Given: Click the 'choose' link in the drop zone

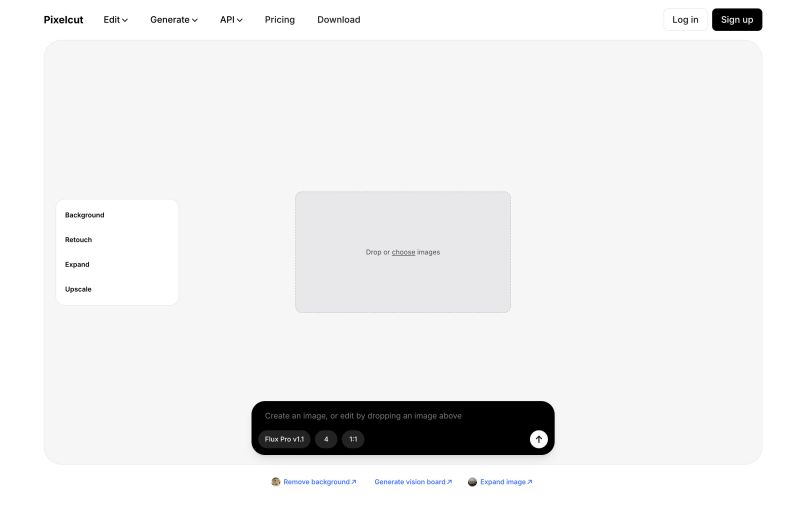Looking at the screenshot, I should click(x=403, y=252).
